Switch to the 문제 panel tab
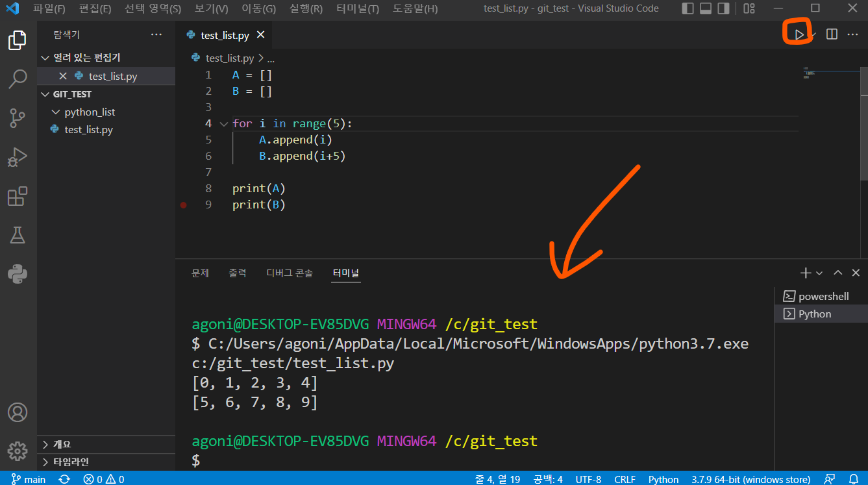Viewport: 868px width, 485px height. click(x=200, y=273)
